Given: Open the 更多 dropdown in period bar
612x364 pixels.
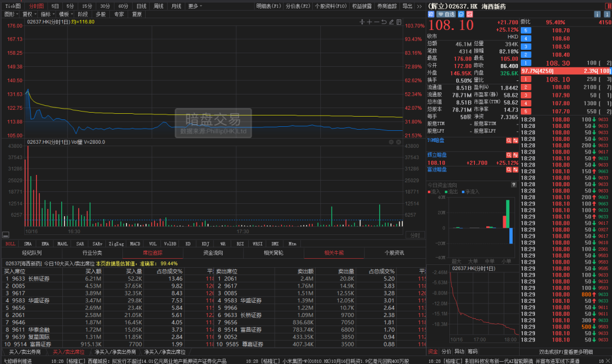Looking at the screenshot, I should [x=193, y=6].
